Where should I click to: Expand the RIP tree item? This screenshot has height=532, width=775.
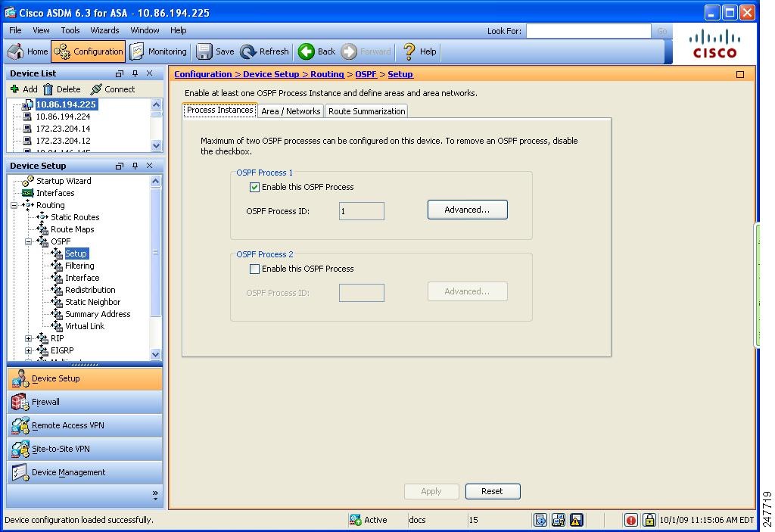tap(29, 338)
